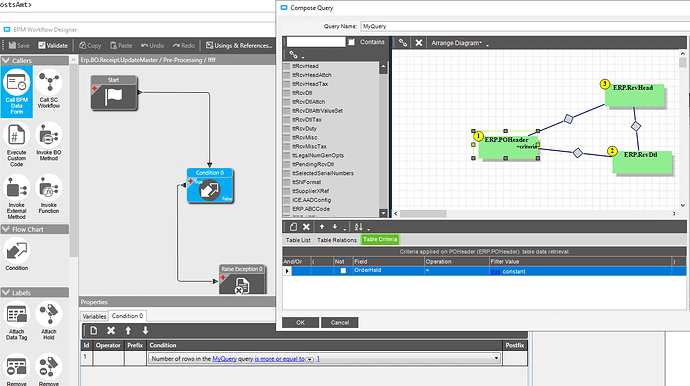The image size is (690, 386).
Task: Move criteria row up with arrow icon
Action: click(x=322, y=227)
